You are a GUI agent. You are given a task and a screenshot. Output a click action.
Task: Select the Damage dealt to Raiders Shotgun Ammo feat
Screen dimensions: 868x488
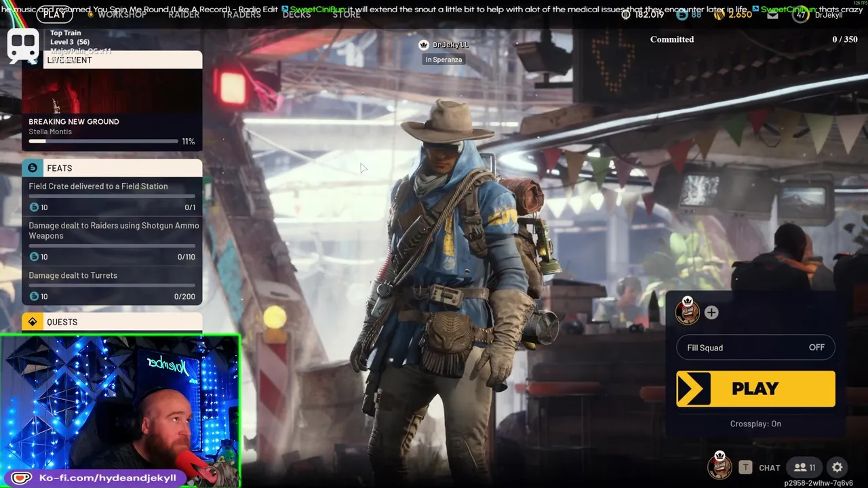(x=112, y=241)
